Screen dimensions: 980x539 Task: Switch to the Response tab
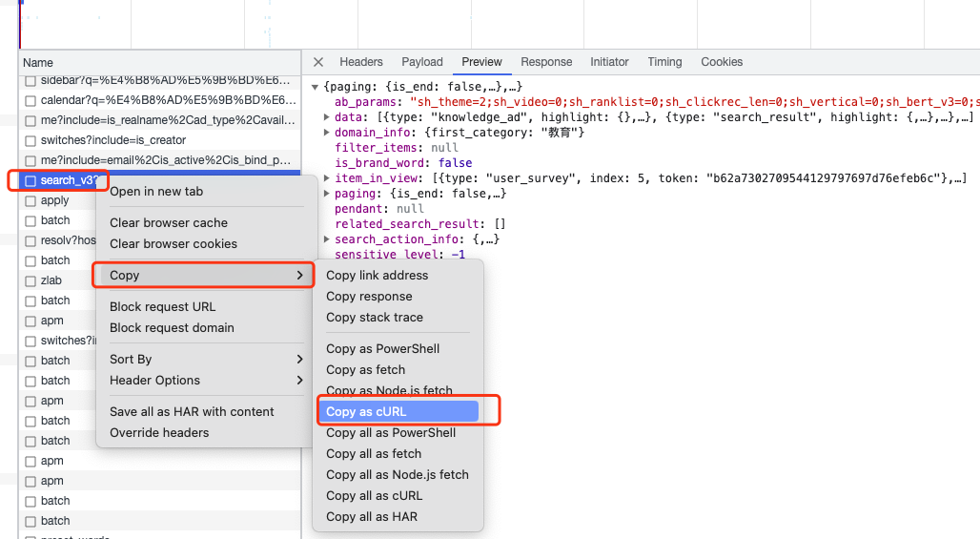[546, 62]
